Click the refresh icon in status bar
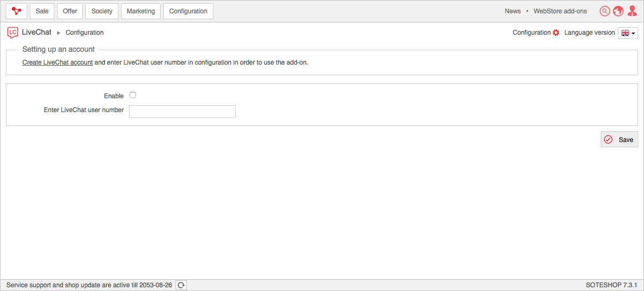 pyautogui.click(x=181, y=285)
